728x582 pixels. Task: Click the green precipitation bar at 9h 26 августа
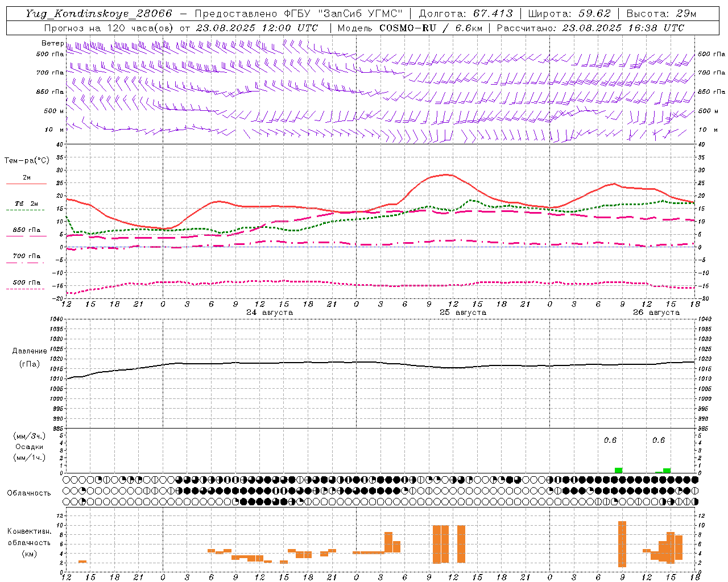[x=618, y=471]
